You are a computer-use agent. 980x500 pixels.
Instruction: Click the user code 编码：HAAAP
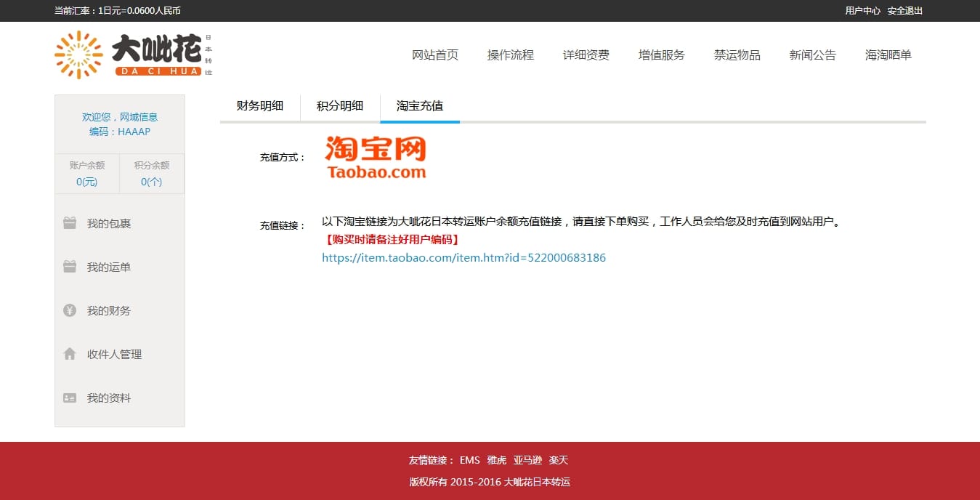click(x=120, y=132)
